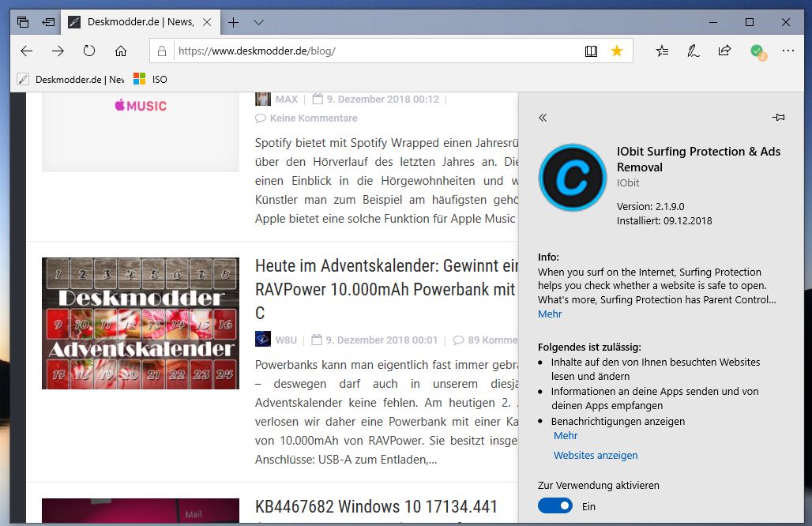Viewport: 812px width, 526px height.
Task: Add notes to the page
Action: 694,51
